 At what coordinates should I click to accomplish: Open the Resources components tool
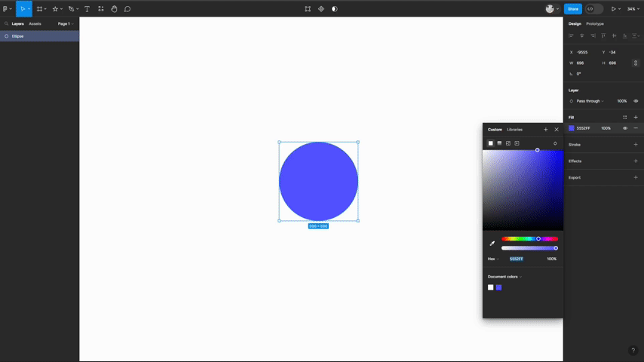[x=100, y=8]
